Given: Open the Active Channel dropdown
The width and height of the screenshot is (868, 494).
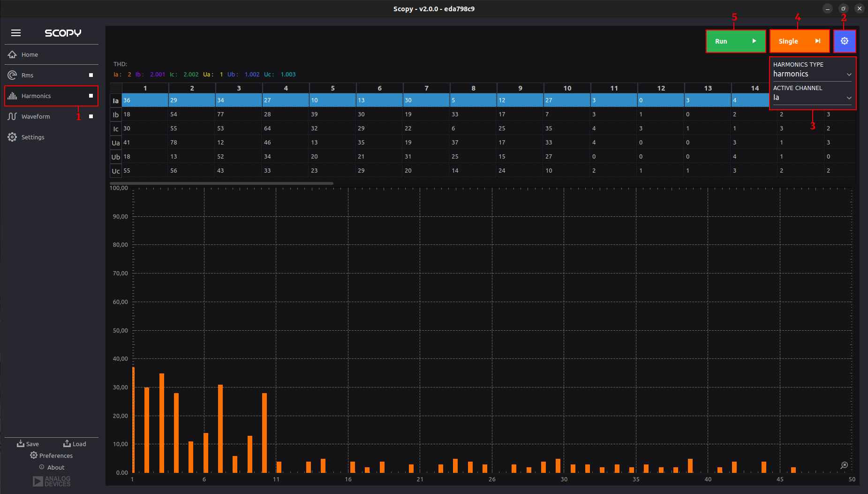Looking at the screenshot, I should 812,98.
